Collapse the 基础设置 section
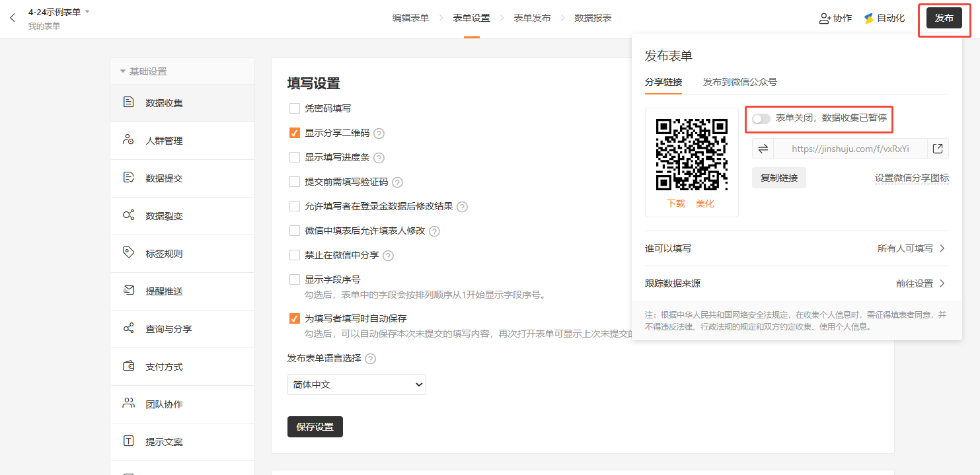 (x=182, y=71)
